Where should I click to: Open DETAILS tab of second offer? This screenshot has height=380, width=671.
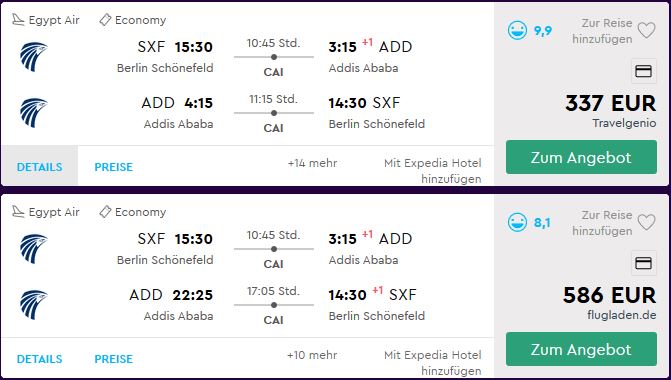(x=39, y=359)
